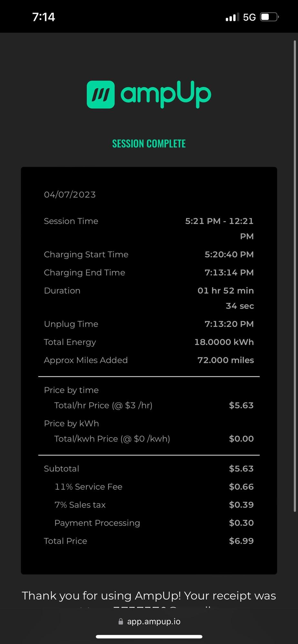
Task: Open the app.ampup.io address bar
Action: [x=154, y=621]
